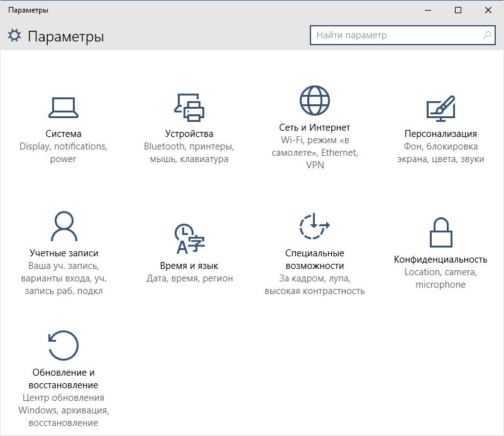Click the Специальные возможности dashed-circle icon
504x436 pixels.
(315, 227)
